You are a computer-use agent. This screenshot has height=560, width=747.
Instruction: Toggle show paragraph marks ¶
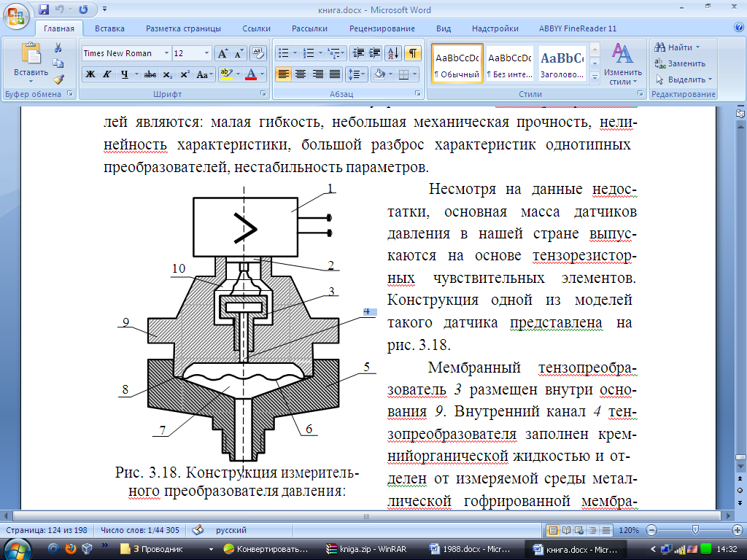pos(413,53)
